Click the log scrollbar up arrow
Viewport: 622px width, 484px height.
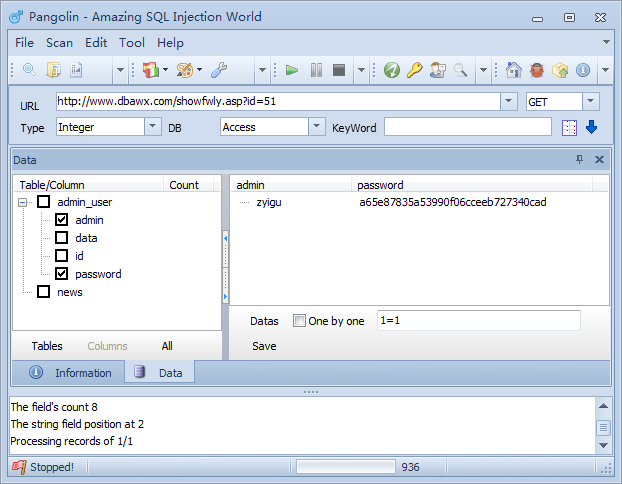(603, 406)
